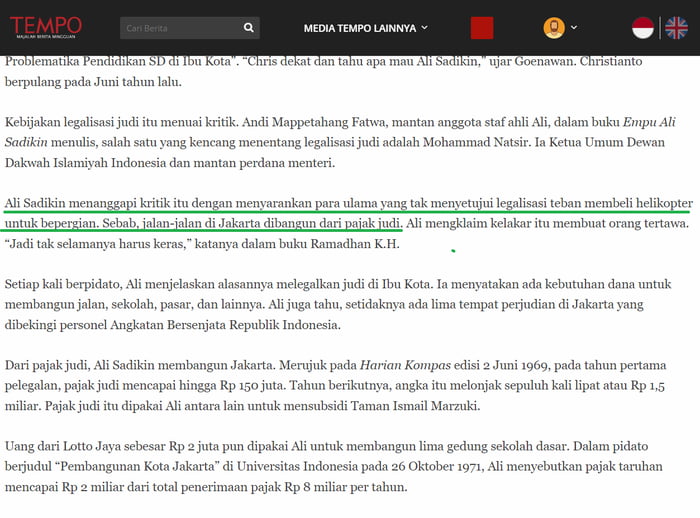
Task: Click the Tempo logo in the header
Action: point(45,27)
